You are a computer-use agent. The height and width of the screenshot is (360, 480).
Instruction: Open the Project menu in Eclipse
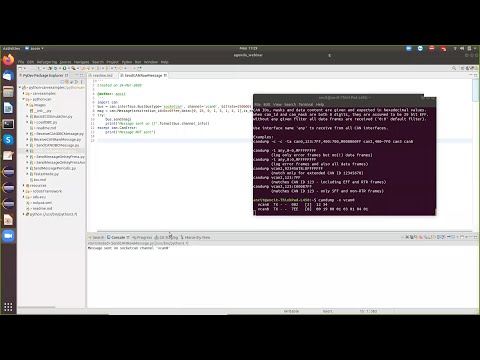112,62
